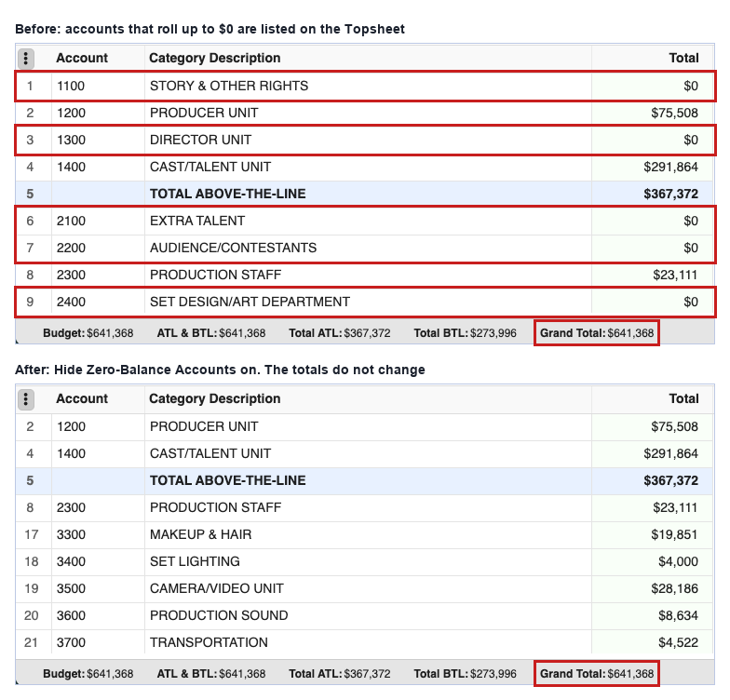The width and height of the screenshot is (730, 700).
Task: Select TOTAL ABOVE-THE-LINE in the Before table
Action: pyautogui.click(x=365, y=194)
